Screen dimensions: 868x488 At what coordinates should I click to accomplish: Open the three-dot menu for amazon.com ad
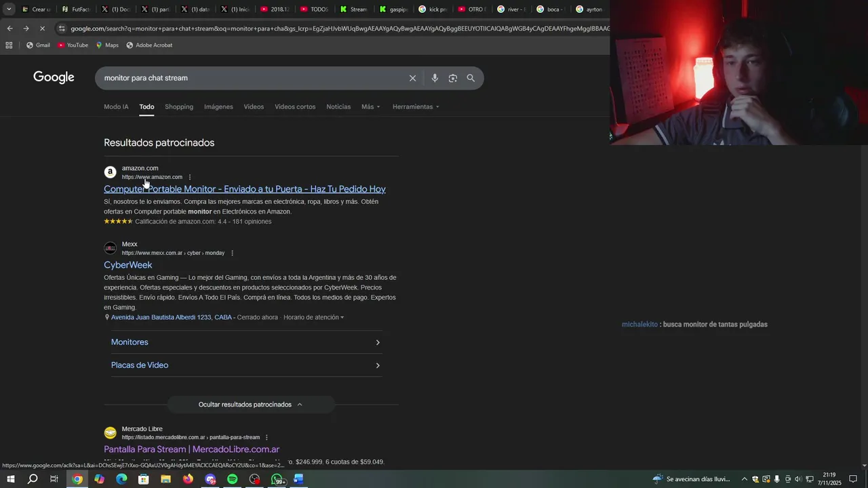190,178
